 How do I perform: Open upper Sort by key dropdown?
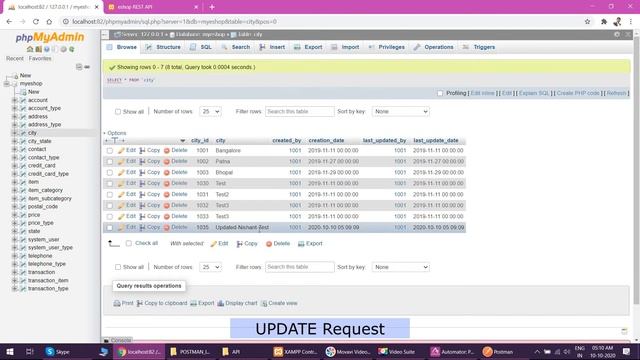click(x=400, y=111)
